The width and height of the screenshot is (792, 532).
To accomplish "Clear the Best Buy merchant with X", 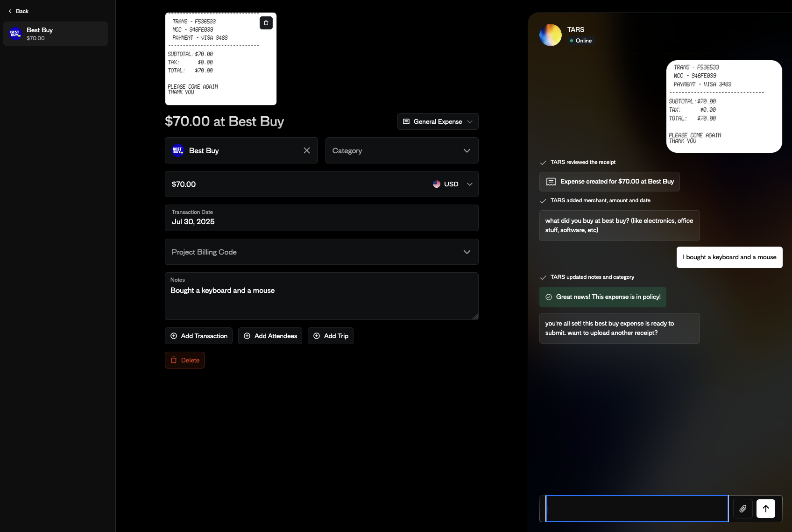I will coord(307,150).
